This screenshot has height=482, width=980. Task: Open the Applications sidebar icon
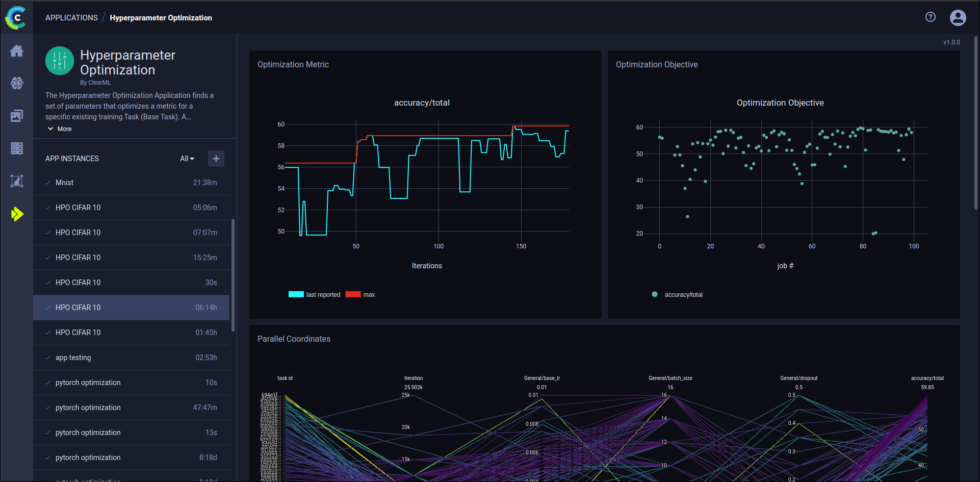[17, 214]
